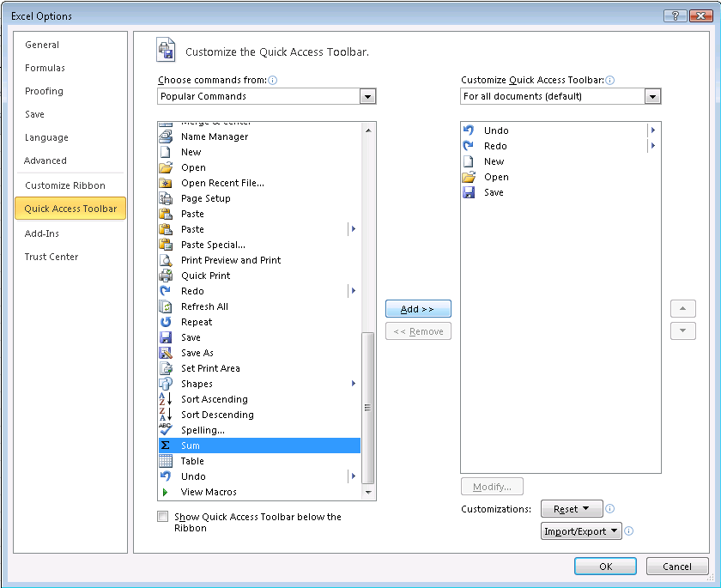Open Help using the question mark button
The image size is (721, 588).
click(x=675, y=16)
